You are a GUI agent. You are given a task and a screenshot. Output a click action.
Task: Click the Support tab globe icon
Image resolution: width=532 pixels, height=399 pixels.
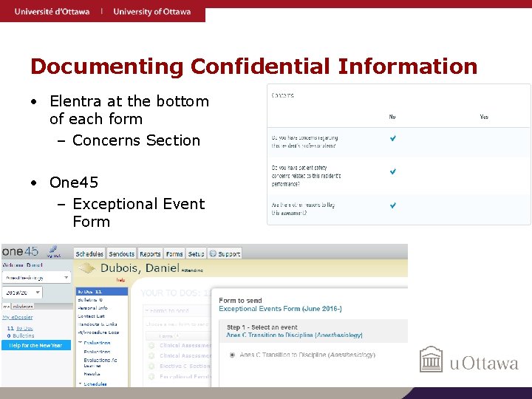pyautogui.click(x=213, y=253)
